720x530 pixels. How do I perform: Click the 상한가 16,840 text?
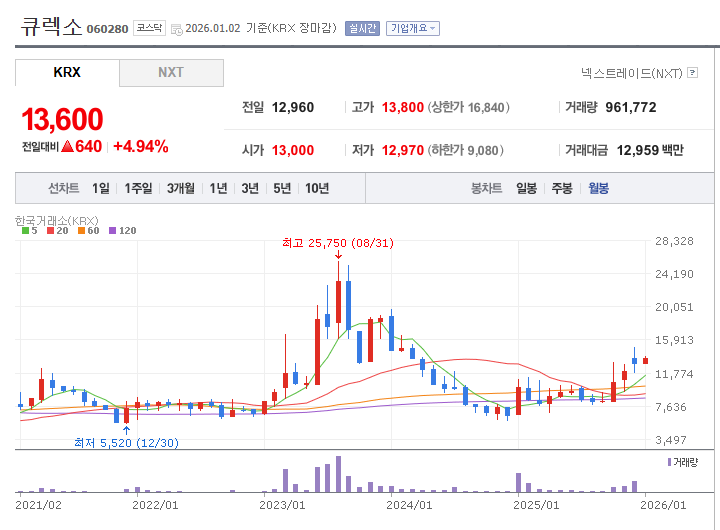(x=469, y=107)
